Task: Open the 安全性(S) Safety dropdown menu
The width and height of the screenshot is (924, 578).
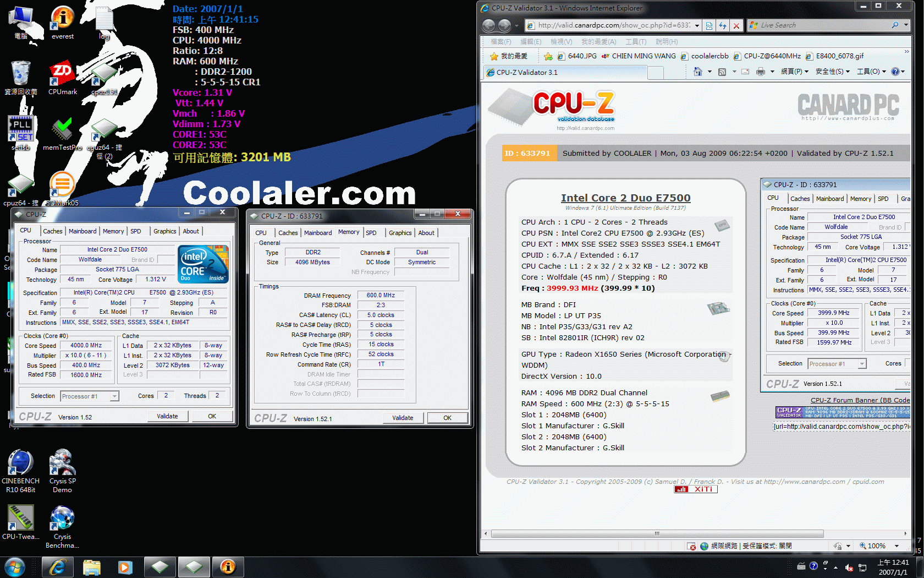Action: click(x=833, y=72)
